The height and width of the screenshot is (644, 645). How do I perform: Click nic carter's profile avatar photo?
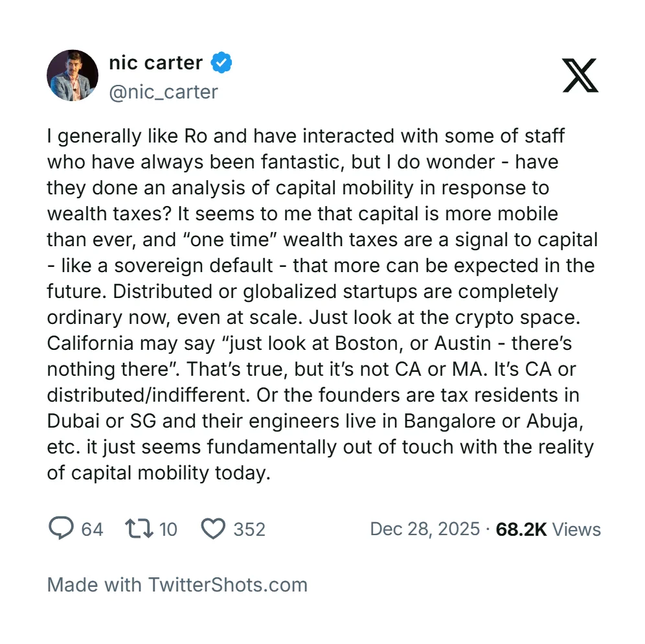pyautogui.click(x=73, y=75)
